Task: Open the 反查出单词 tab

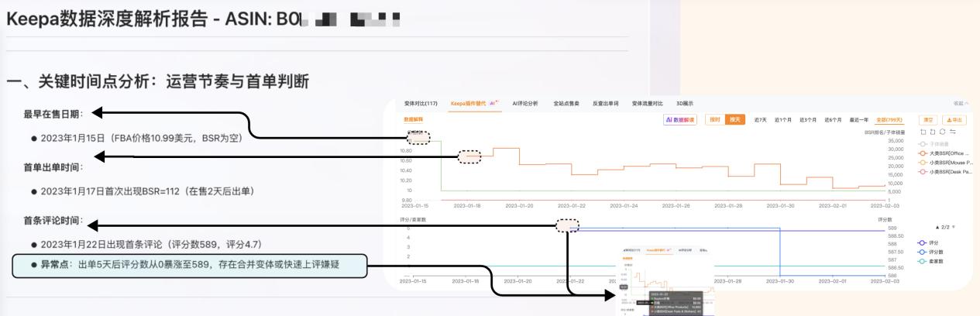Action: (x=606, y=103)
